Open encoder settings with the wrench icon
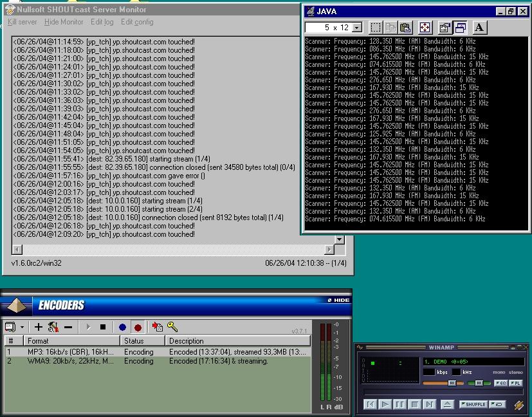This screenshot has width=532, height=417. coord(52,326)
